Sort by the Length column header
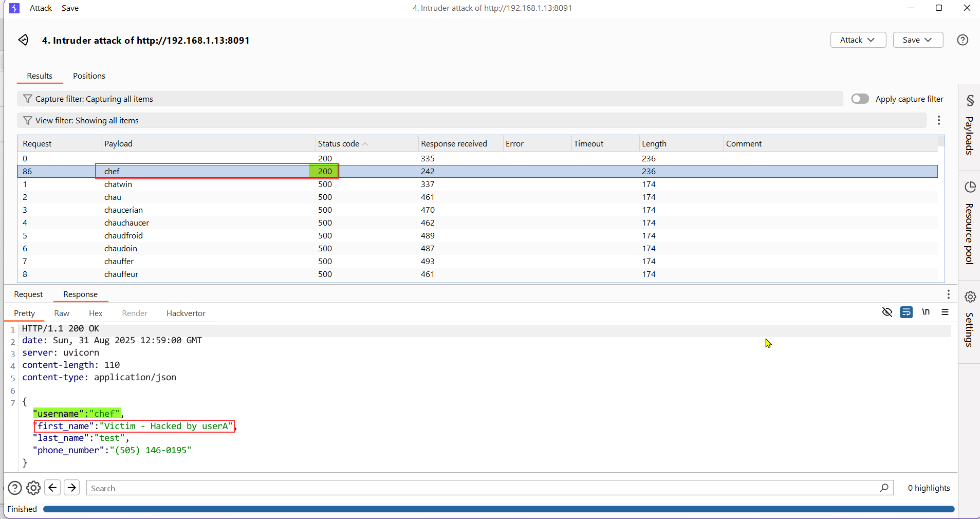The height and width of the screenshot is (519, 980). 681,144
